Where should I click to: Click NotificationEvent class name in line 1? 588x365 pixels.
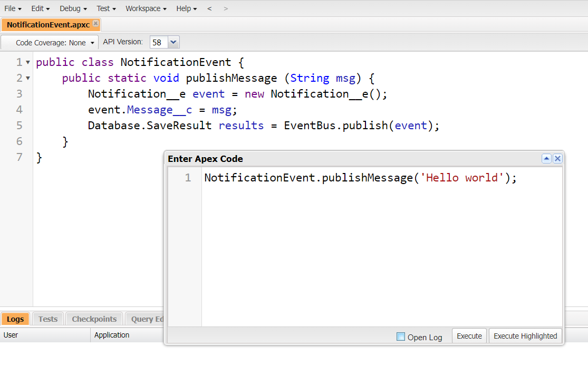(x=176, y=62)
